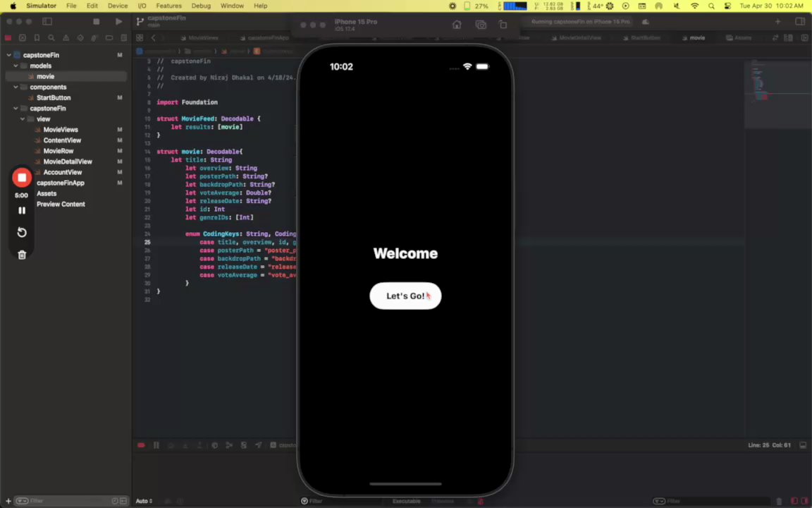Viewport: 812px width, 508px height.
Task: Stop the screen recording red button
Action: [x=22, y=178]
